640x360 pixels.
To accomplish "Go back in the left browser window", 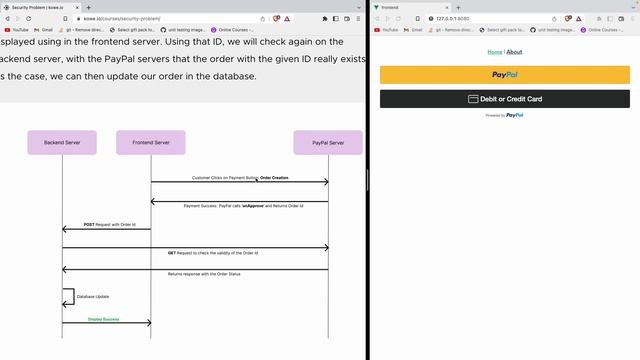I will 7,19.
